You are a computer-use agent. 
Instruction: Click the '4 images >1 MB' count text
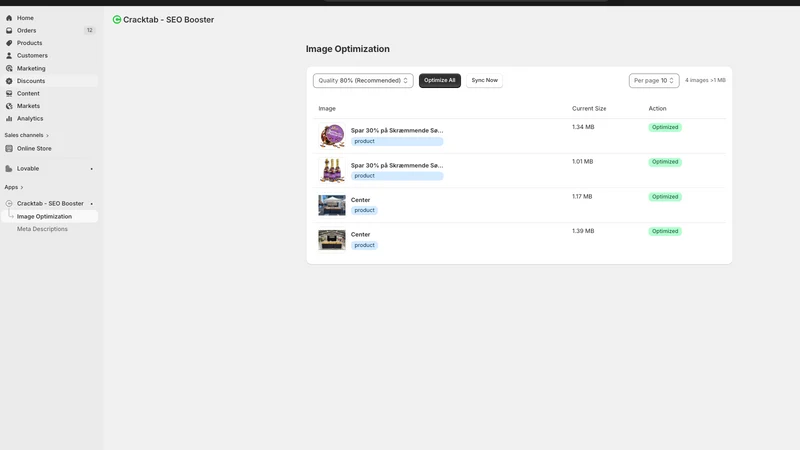(705, 81)
